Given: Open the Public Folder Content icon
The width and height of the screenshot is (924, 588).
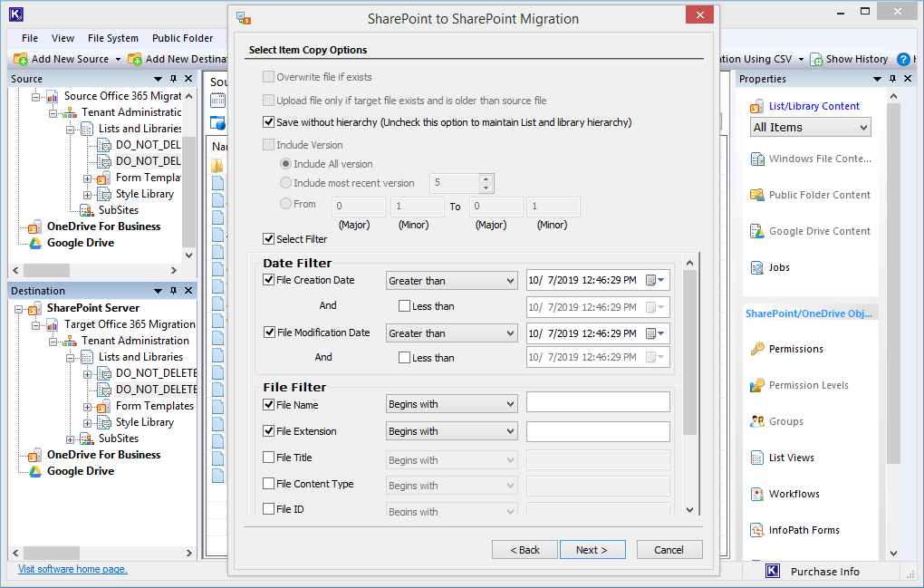Looking at the screenshot, I should click(x=756, y=195).
